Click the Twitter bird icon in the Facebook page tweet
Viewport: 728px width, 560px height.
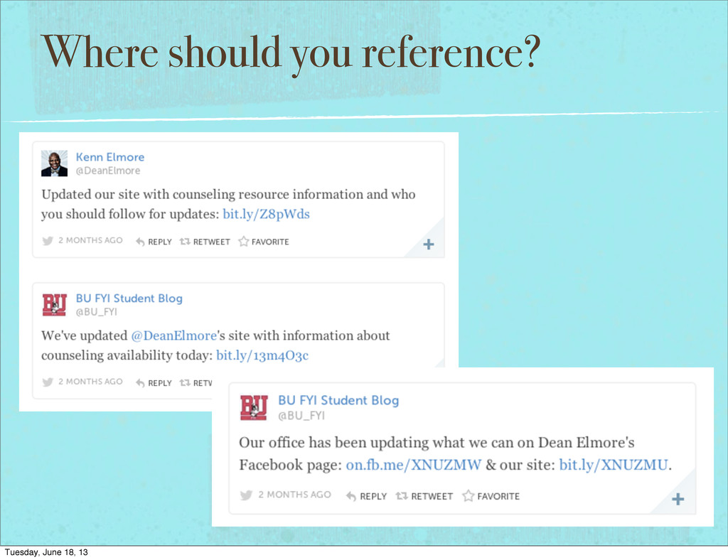click(246, 495)
